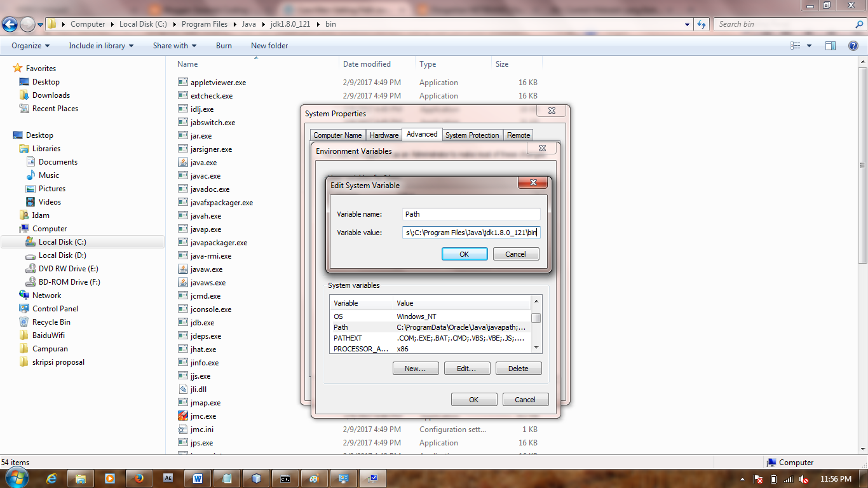Launch Firefox from the taskbar
This screenshot has width=868, height=488.
pyautogui.click(x=139, y=478)
